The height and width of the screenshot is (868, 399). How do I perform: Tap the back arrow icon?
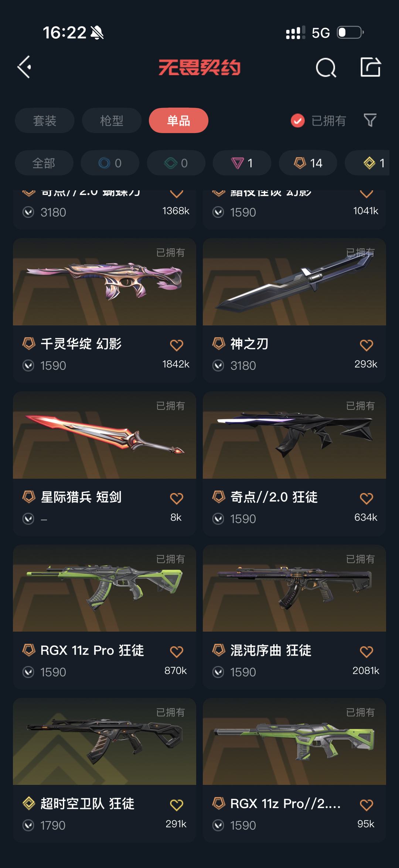click(24, 67)
